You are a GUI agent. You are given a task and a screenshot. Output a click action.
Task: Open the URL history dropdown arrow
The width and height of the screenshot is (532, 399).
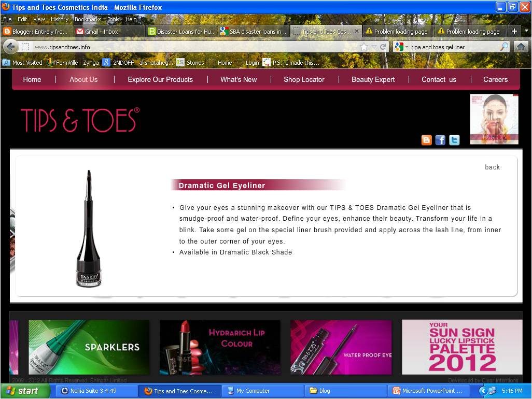click(374, 47)
